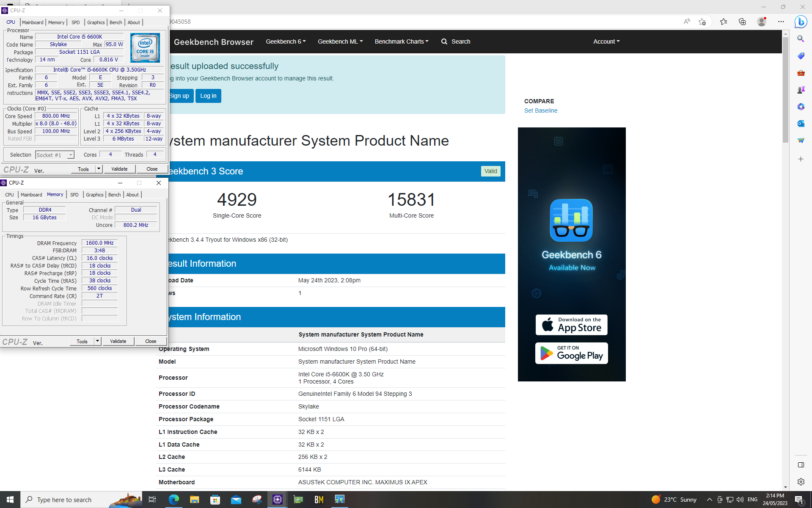Expand Tools dropdown arrow in top CPU-Z window

pyautogui.click(x=99, y=169)
